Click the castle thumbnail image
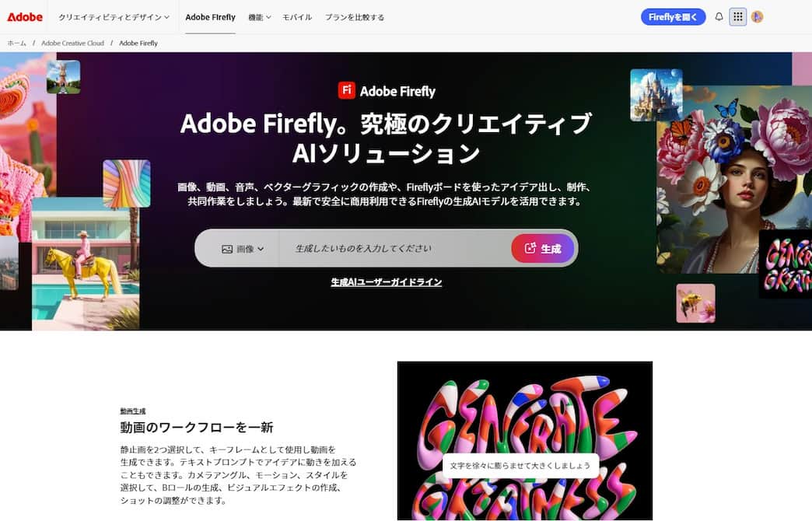This screenshot has height=521, width=812. click(x=656, y=95)
